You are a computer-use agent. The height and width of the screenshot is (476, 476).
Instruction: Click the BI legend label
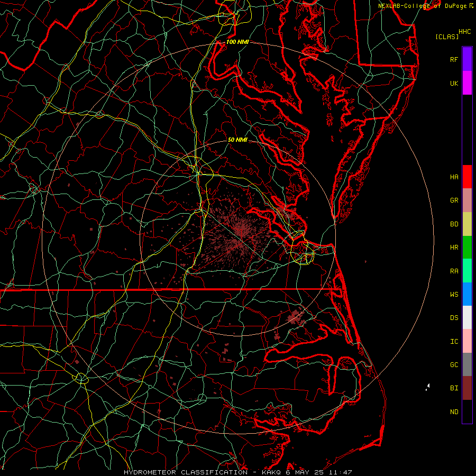click(x=454, y=388)
